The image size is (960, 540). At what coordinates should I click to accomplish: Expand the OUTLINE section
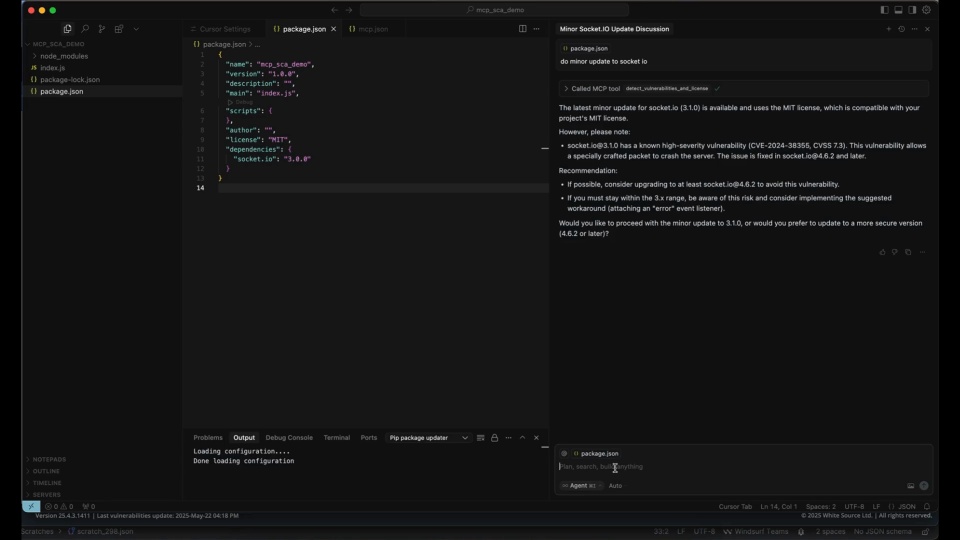click(46, 471)
